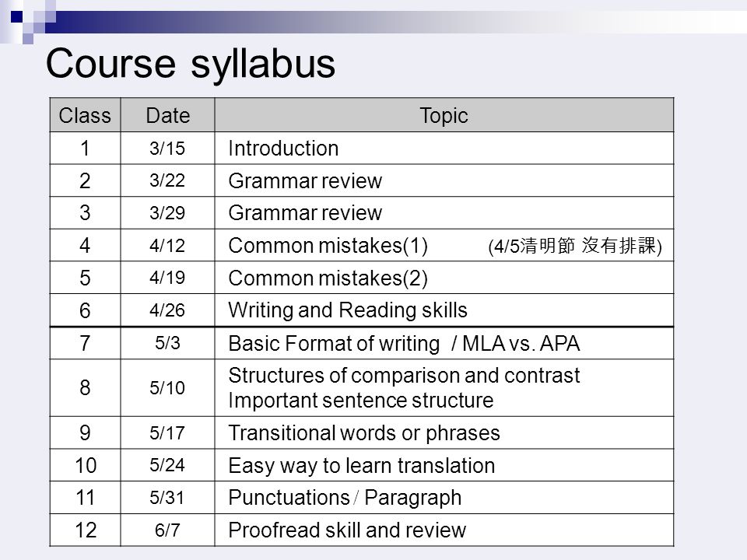Click Common mistakes(1) topic text
This screenshot has width=747, height=560.
328,246
